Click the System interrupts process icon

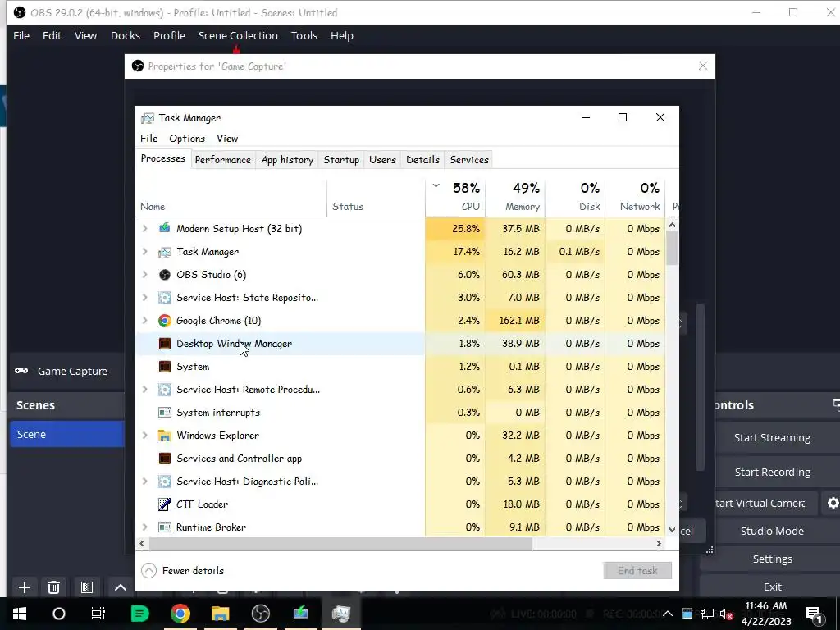(x=164, y=413)
